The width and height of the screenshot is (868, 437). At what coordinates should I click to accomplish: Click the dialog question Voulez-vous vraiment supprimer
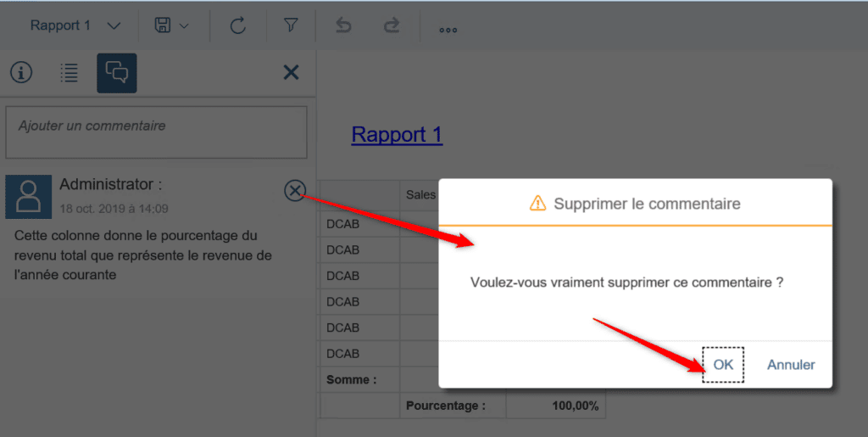click(x=626, y=283)
